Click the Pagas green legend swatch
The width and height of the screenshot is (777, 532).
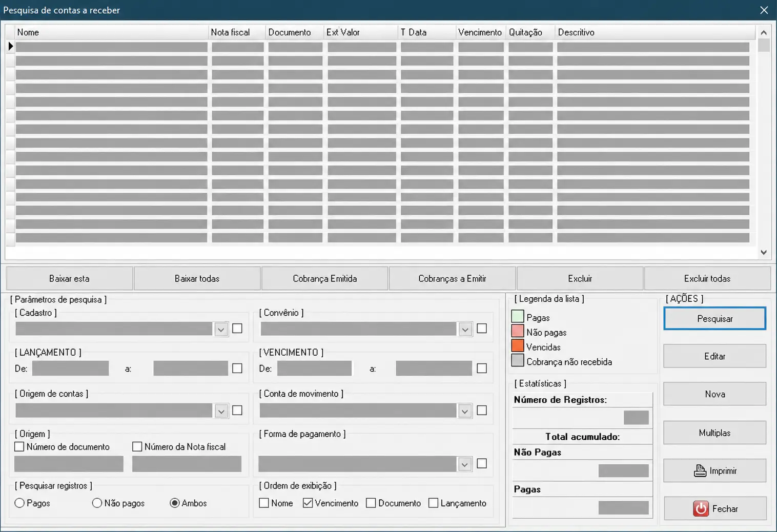(518, 317)
